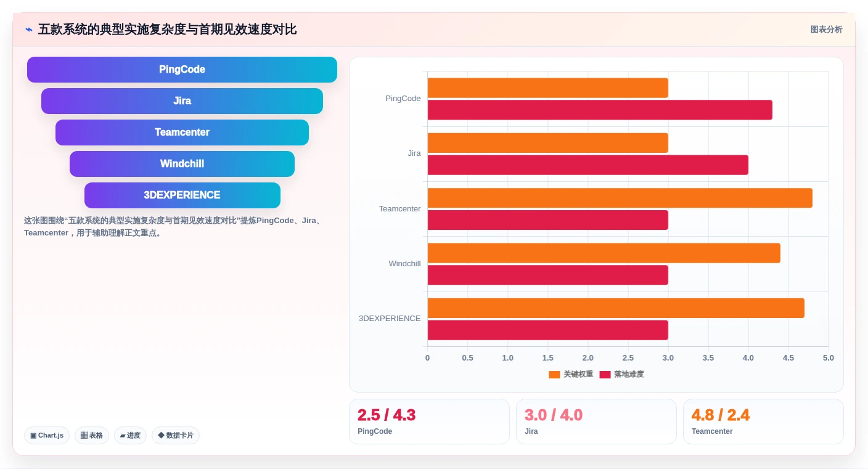The height and width of the screenshot is (469, 868).
Task: Click the description paragraph under the funnel
Action: (173, 227)
